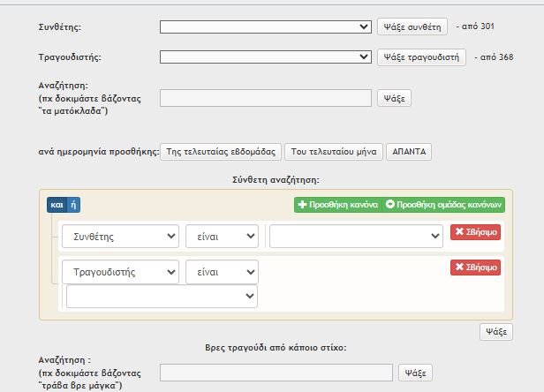This screenshot has height=392, width=544.
Task: Expand the Τραγουδιστής rule field selector
Action: coord(120,272)
